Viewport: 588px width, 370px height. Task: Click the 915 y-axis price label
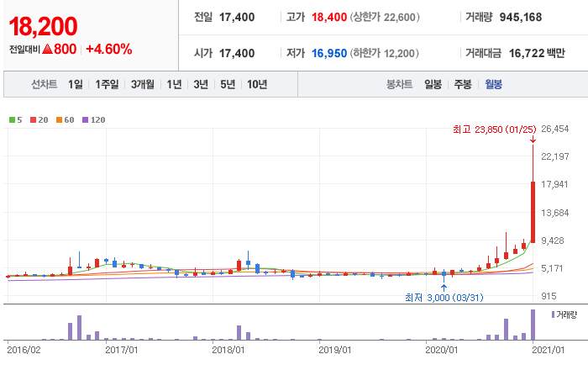point(549,296)
